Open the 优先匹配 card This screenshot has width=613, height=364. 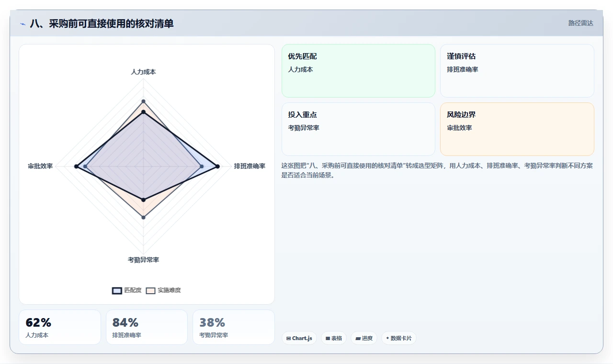(x=358, y=71)
